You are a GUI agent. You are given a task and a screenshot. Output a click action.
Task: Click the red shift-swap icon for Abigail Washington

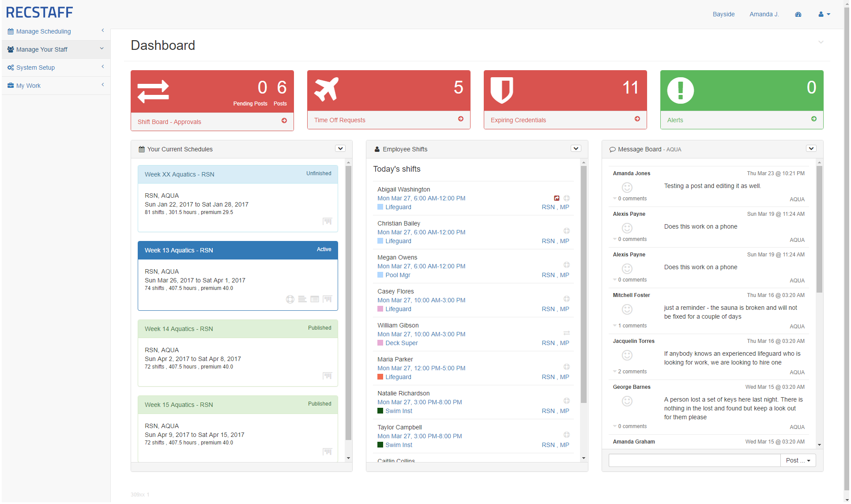557,198
